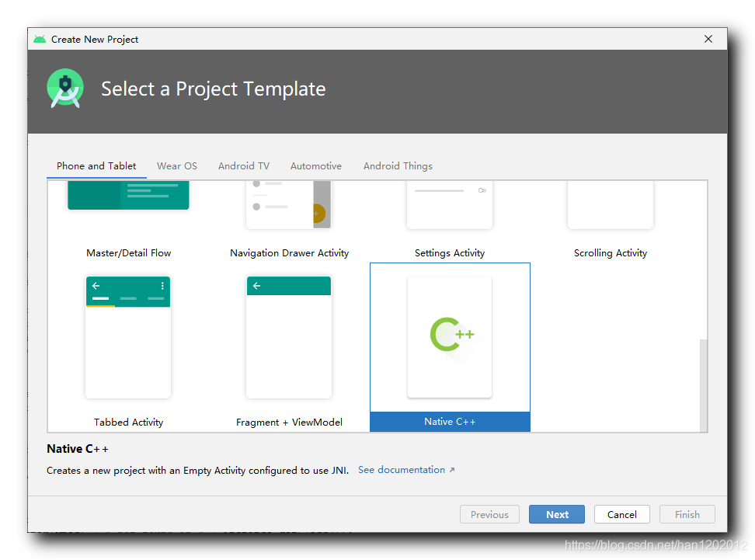The height and width of the screenshot is (560, 755).
Task: Click the Previous button
Action: click(x=489, y=514)
